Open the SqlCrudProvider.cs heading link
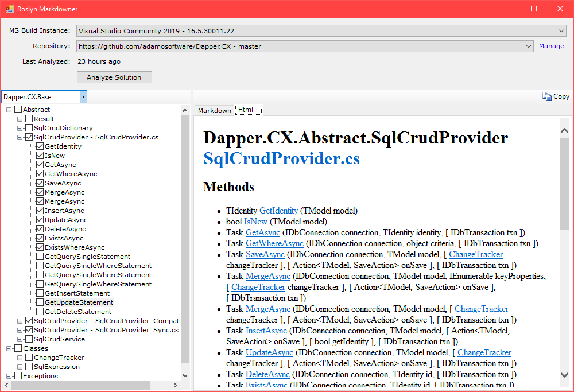 coord(281,158)
